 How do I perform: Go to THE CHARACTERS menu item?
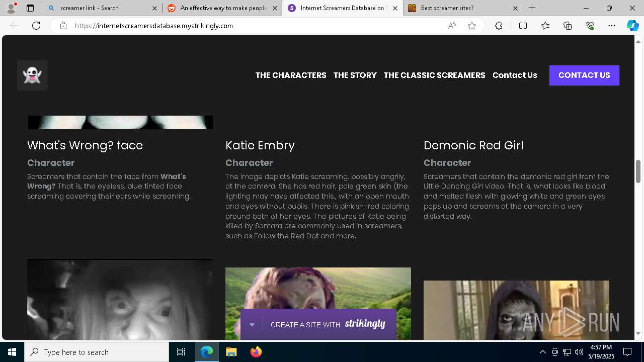pos(291,75)
